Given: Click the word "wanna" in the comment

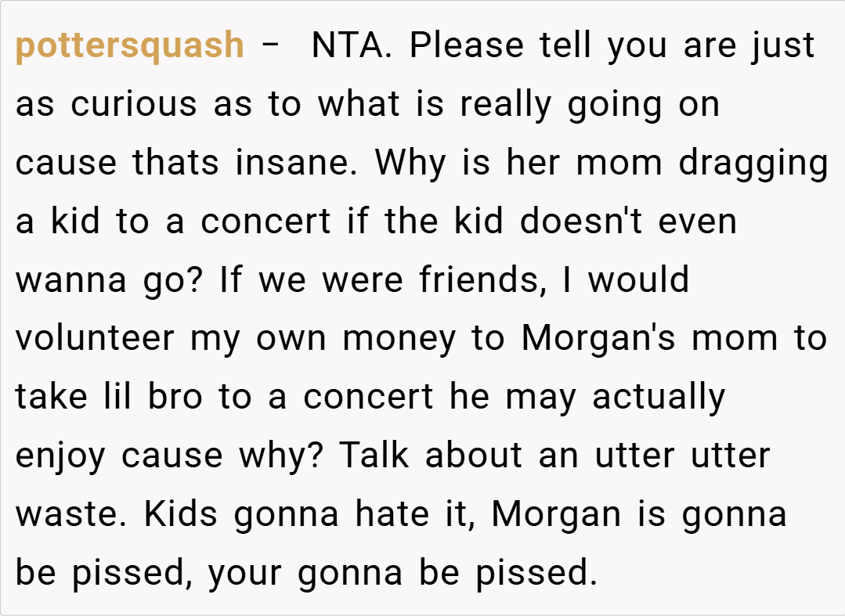Looking at the screenshot, I should [x=71, y=280].
